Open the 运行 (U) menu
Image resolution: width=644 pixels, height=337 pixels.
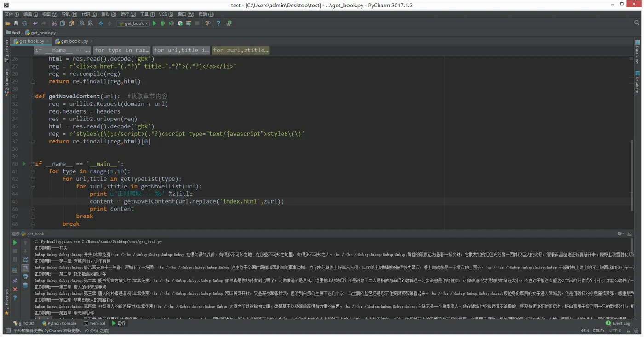[x=128, y=14]
